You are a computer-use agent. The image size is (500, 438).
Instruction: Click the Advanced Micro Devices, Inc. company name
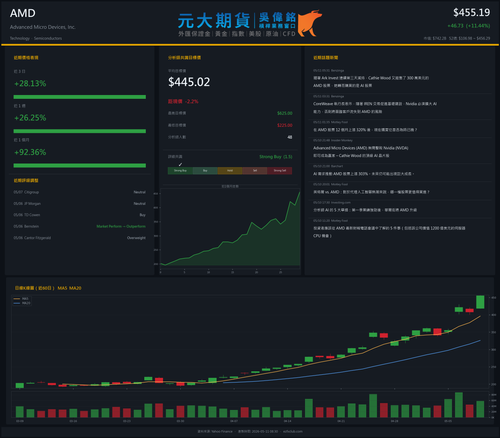click(x=43, y=27)
